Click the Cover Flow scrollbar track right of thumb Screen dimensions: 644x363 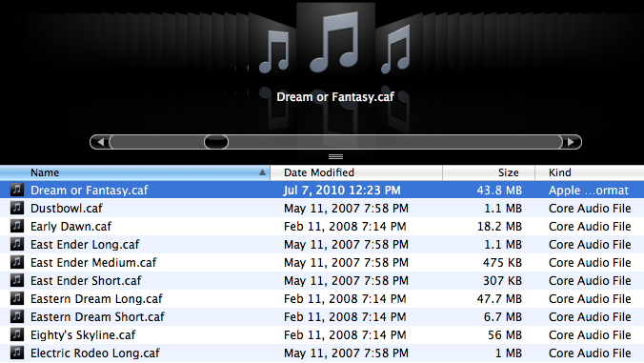tap(395, 142)
